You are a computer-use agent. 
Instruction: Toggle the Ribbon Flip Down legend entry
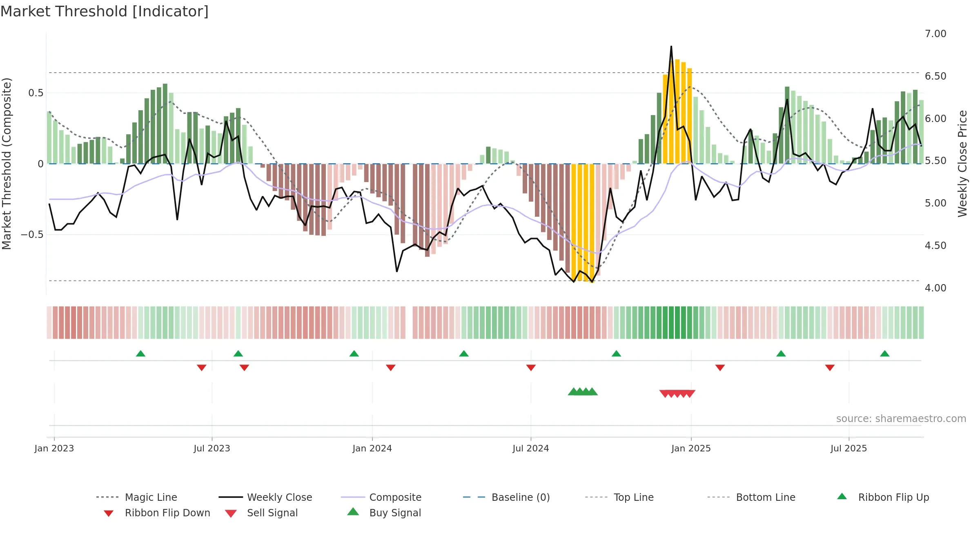click(157, 513)
